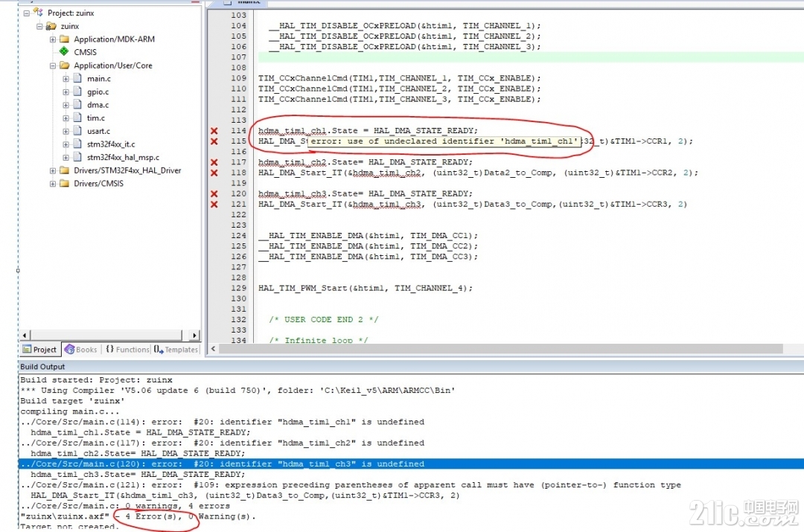Click the Application/MDK-ARM folder icon
The image size is (804, 532).
64,39
